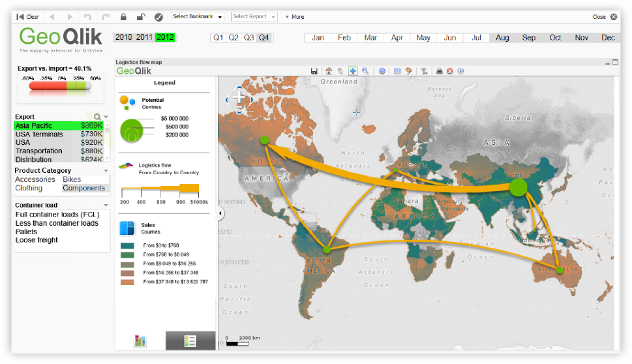Search the Export list with magnifier
632x364 pixels.
pos(97,117)
